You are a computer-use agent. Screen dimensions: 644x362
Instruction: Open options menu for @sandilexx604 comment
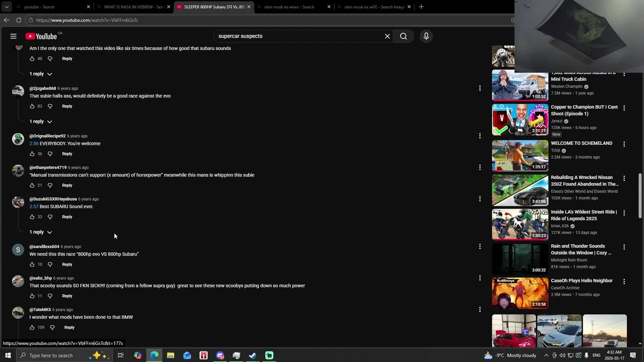(480, 246)
